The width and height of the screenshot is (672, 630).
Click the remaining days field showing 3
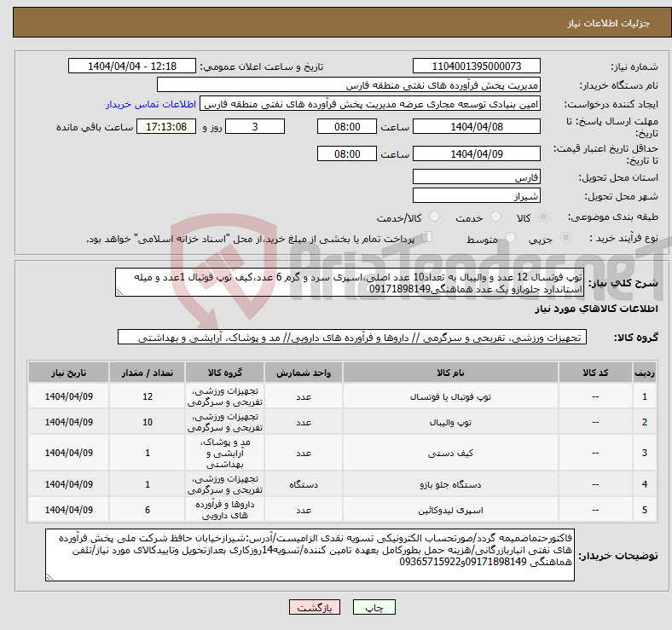[x=255, y=126]
